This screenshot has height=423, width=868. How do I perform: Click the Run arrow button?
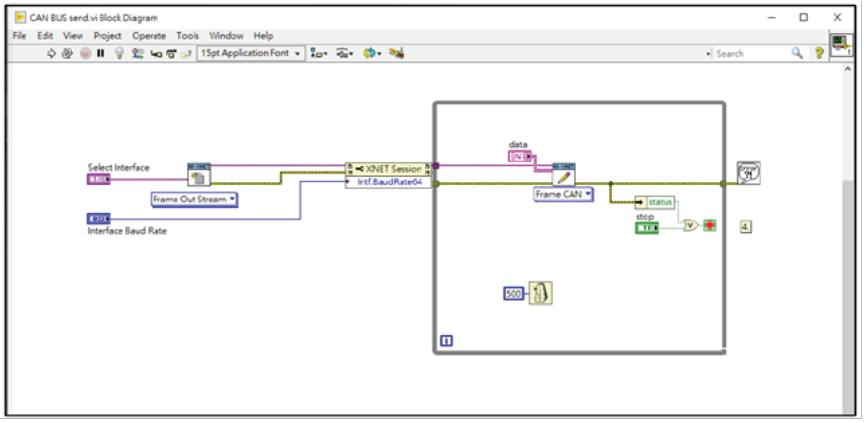click(x=51, y=53)
